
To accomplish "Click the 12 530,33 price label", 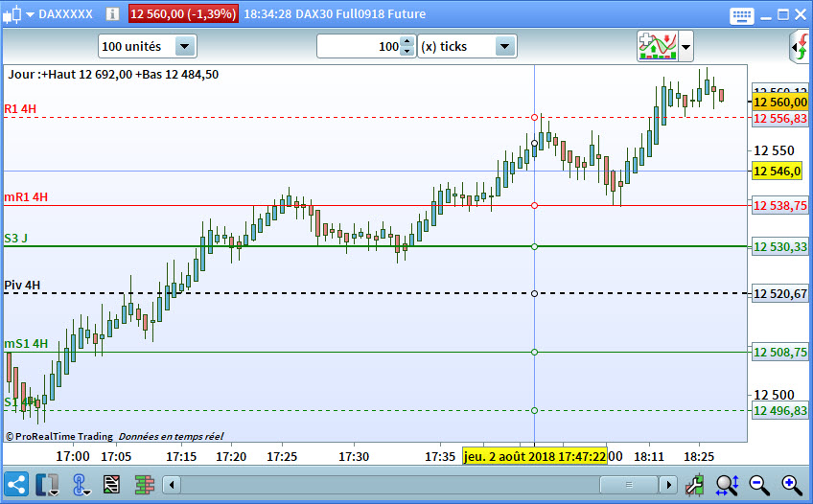I will coord(779,246).
